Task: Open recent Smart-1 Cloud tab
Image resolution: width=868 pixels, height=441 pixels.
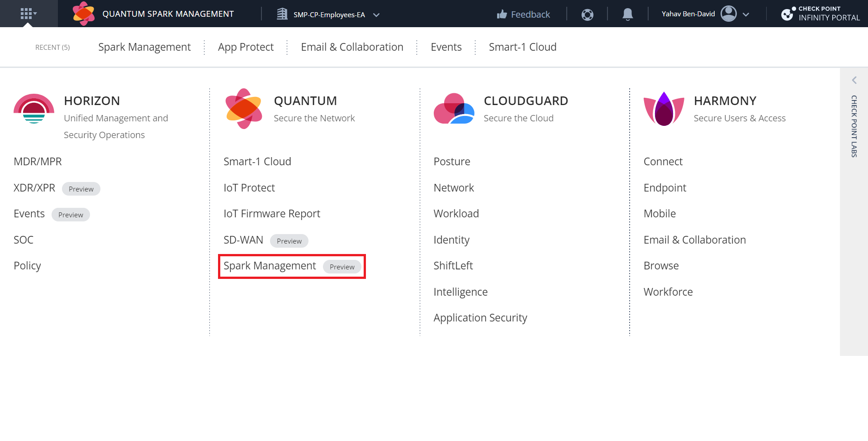Action: (522, 47)
